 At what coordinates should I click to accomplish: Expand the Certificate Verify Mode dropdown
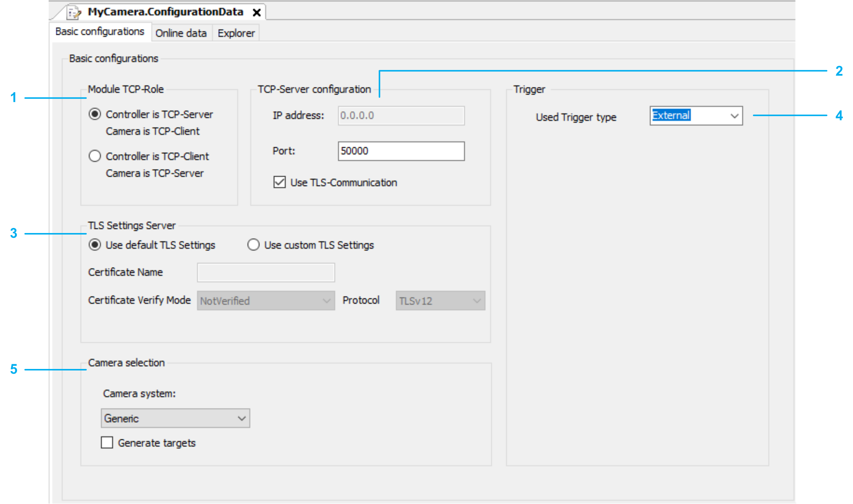click(266, 301)
